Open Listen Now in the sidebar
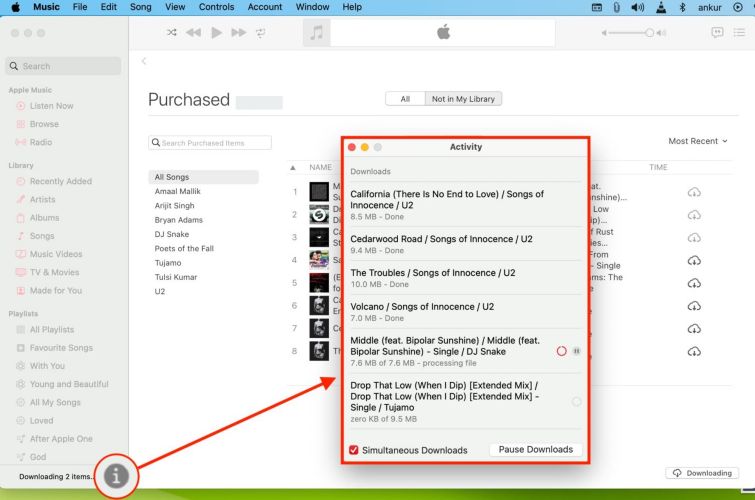Screen dimensions: 755x500 (x=50, y=105)
